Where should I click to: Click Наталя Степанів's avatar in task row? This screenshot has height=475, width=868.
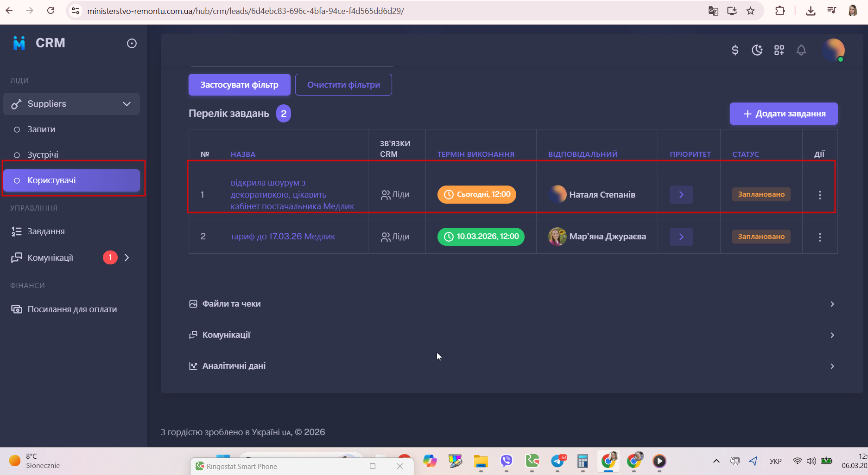point(558,194)
